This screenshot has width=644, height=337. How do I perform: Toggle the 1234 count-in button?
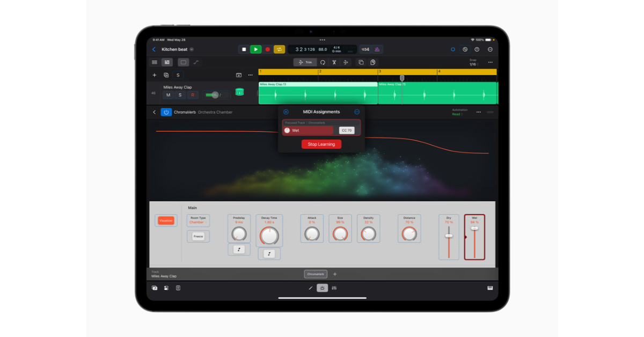(x=365, y=49)
